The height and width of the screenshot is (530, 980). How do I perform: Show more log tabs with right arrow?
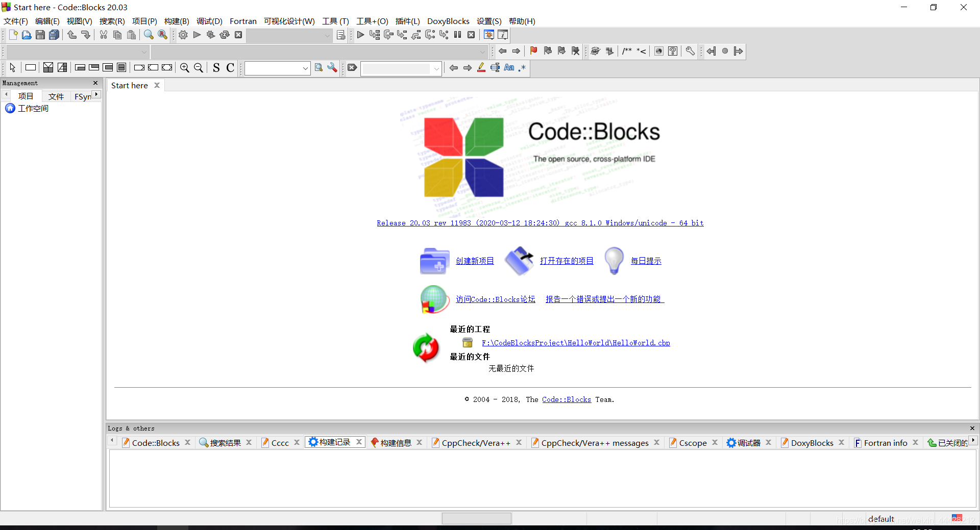973,440
